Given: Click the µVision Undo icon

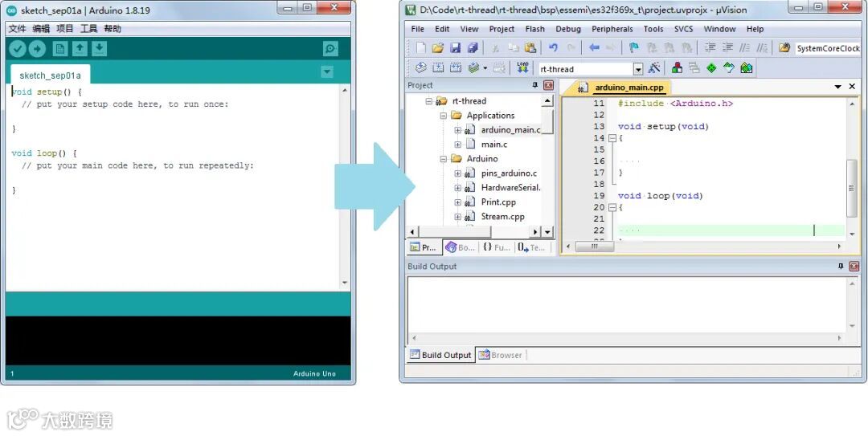Looking at the screenshot, I should coord(553,48).
